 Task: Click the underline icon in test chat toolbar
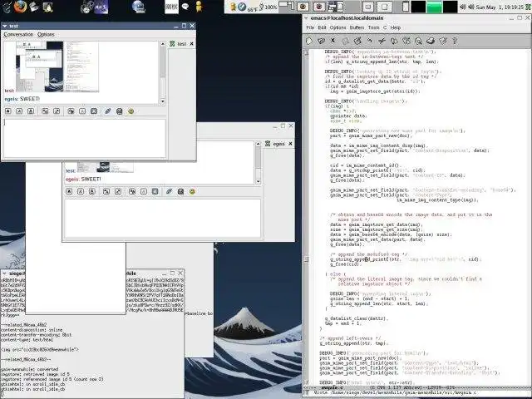point(31,111)
